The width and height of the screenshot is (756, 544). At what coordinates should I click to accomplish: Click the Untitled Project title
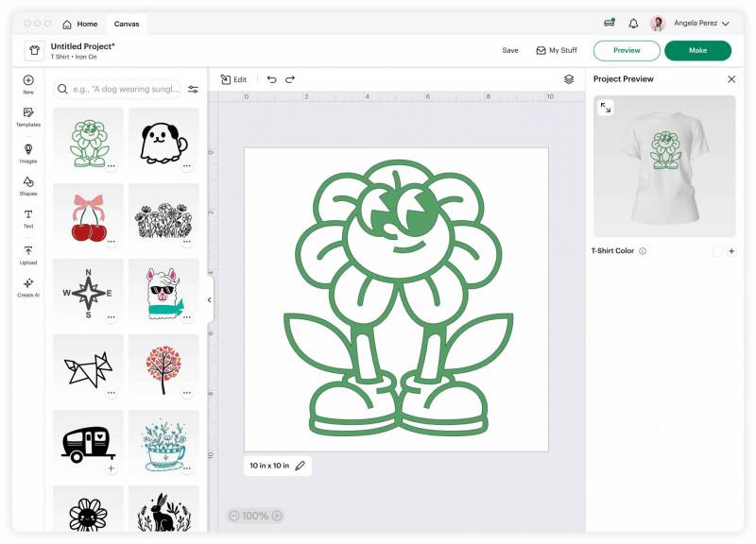pyautogui.click(x=83, y=46)
